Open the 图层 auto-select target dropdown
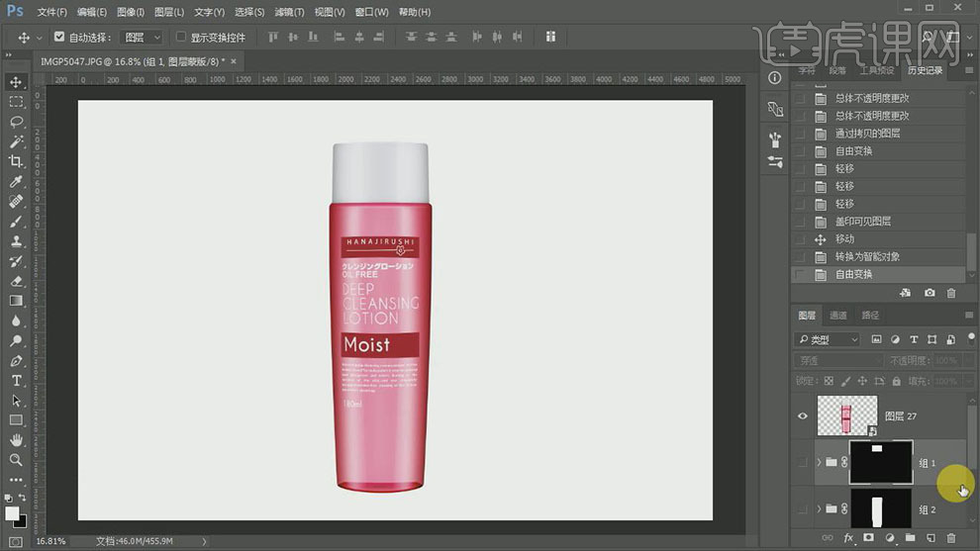980x551 pixels. coord(142,38)
